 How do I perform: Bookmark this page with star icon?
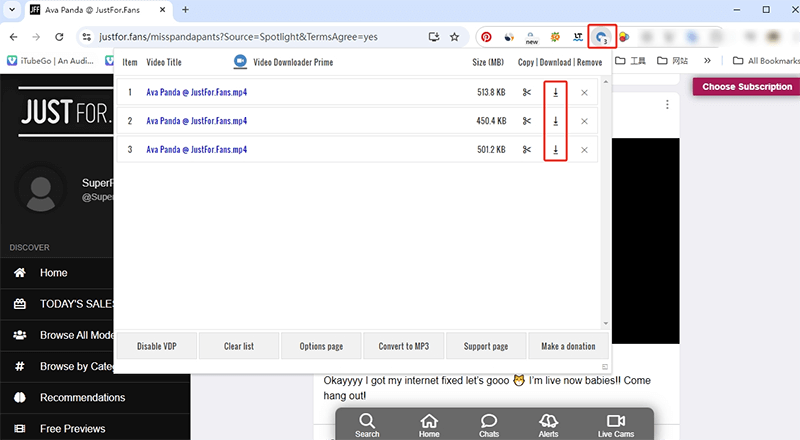(455, 37)
